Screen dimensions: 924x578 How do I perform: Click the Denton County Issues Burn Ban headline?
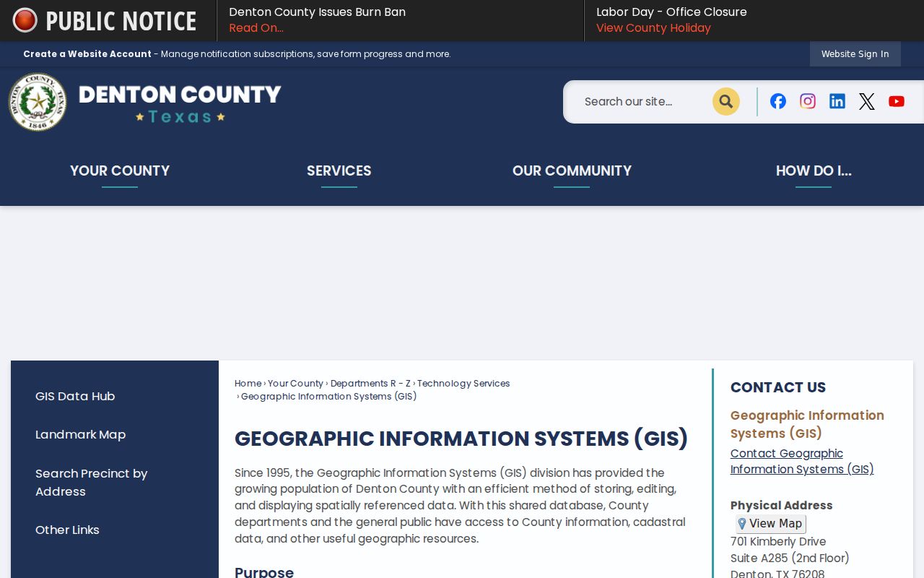(317, 12)
